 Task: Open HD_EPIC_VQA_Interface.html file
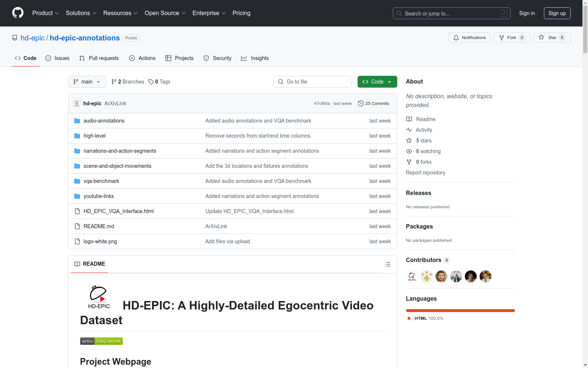(x=118, y=211)
